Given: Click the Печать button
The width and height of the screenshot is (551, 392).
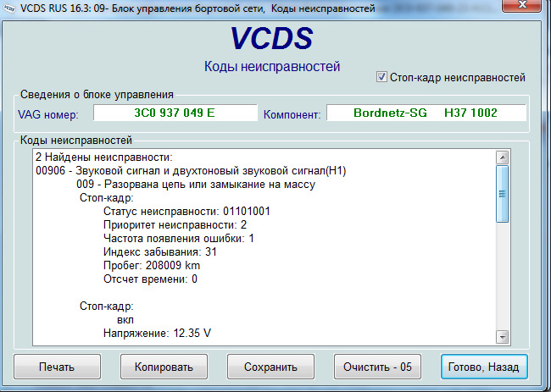Looking at the screenshot, I should point(57,367).
